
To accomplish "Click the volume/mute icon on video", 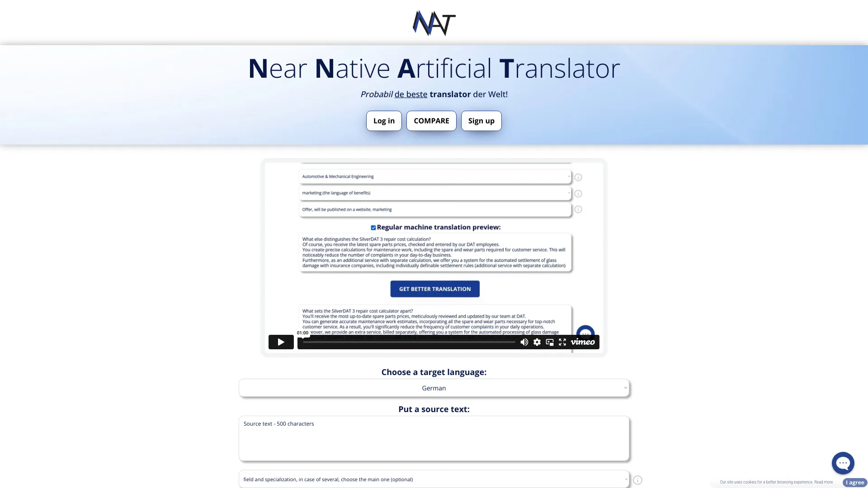I will 524,342.
